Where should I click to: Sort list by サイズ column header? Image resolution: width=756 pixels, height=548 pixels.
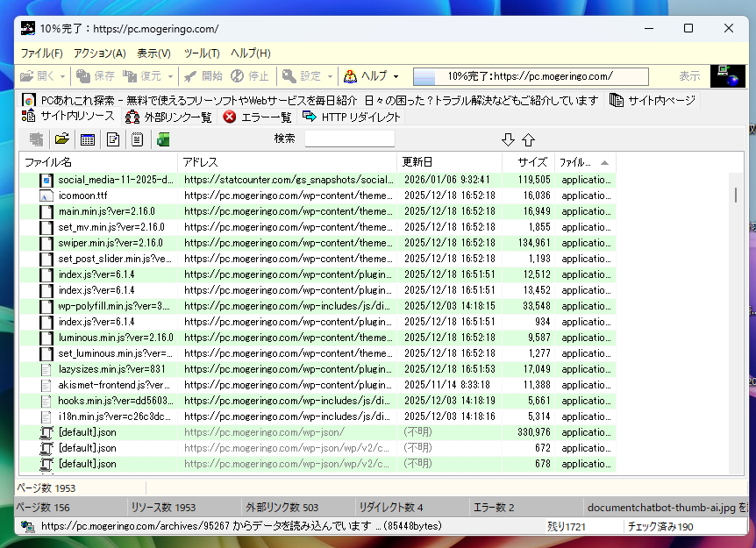click(531, 162)
